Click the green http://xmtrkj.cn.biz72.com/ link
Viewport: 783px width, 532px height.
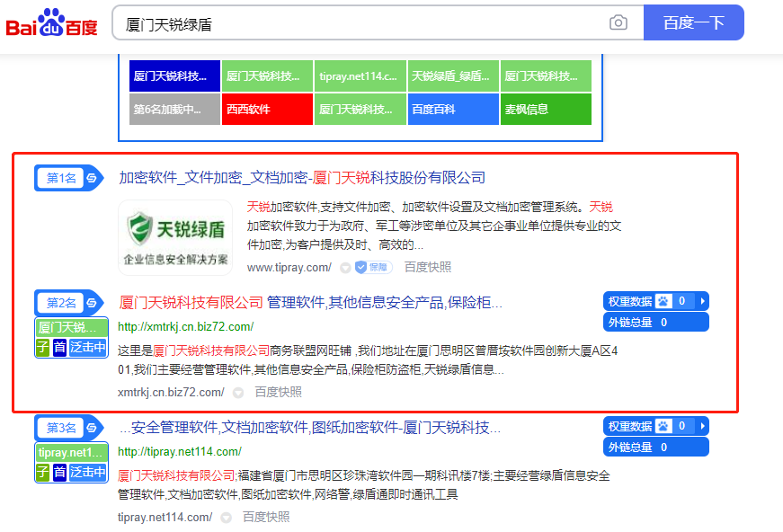(x=186, y=327)
